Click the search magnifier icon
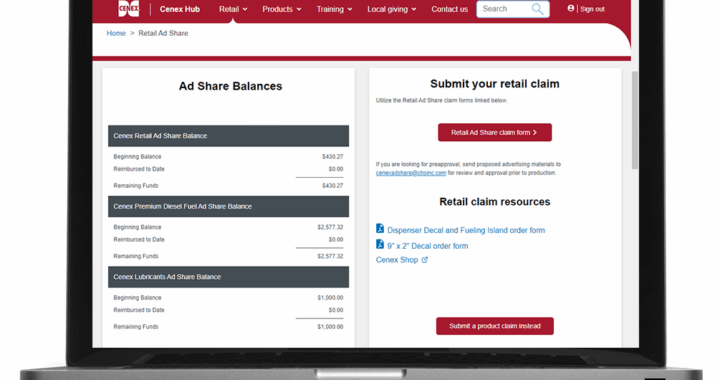Viewport: 720px width, 380px height. tap(537, 9)
